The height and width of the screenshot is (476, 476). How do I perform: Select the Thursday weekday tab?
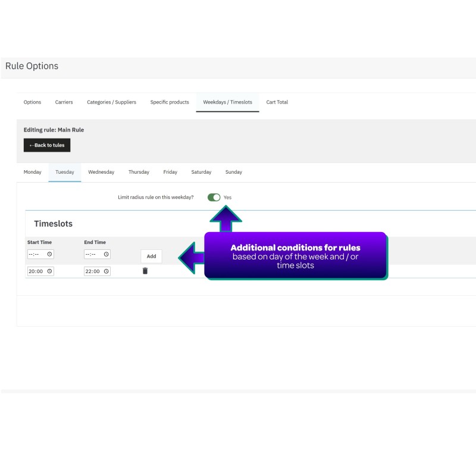coord(139,172)
